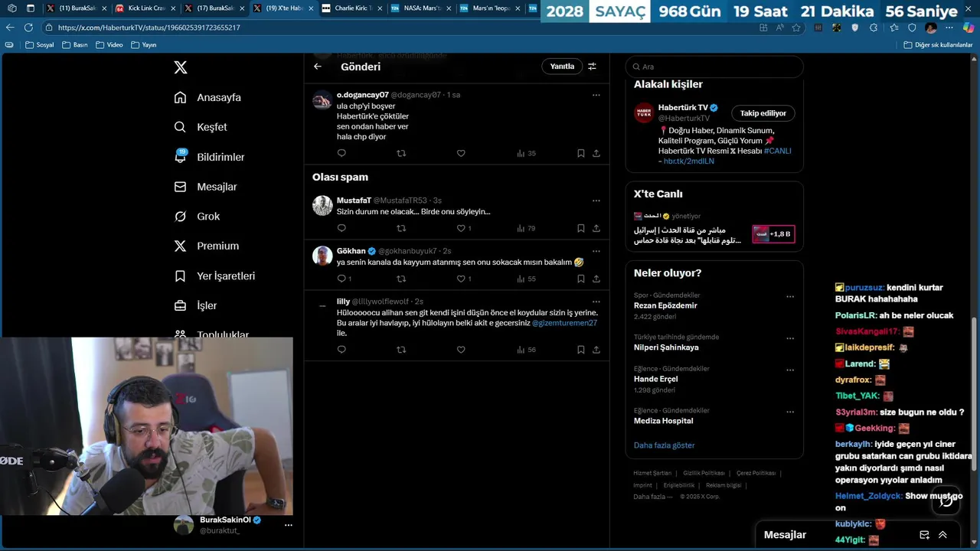Repost MustafaT's reply
Image resolution: width=980 pixels, height=551 pixels.
pyautogui.click(x=401, y=228)
